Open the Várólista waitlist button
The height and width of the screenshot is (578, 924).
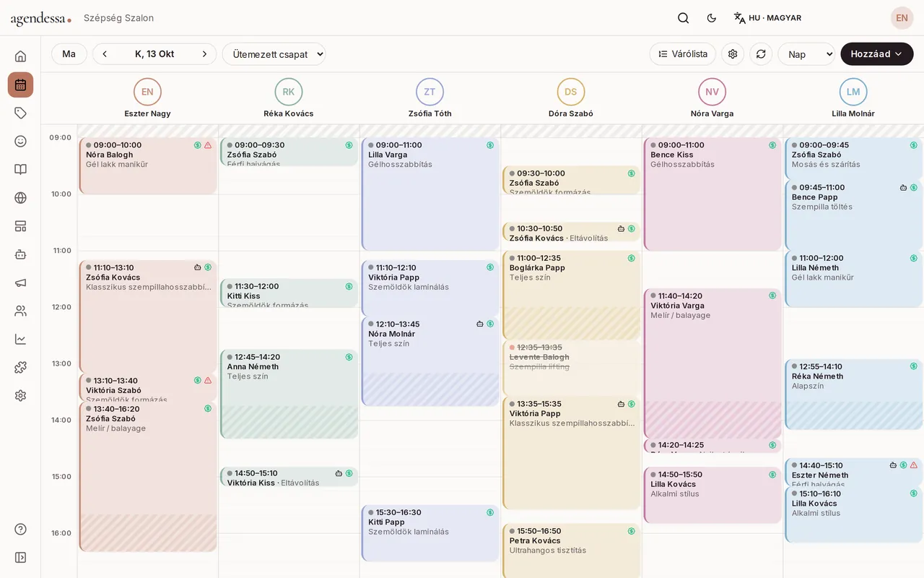click(682, 54)
